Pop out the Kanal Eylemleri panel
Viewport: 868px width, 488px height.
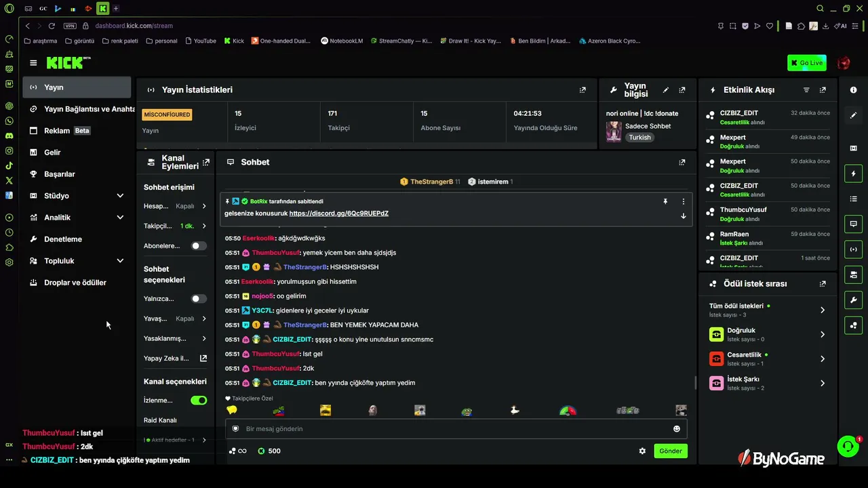pos(206,162)
